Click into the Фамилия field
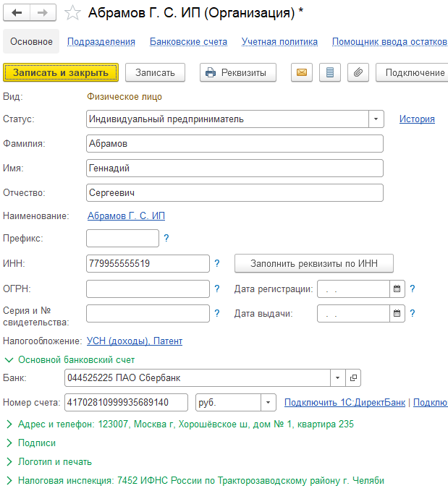This screenshot has height=491, width=448. (234, 144)
